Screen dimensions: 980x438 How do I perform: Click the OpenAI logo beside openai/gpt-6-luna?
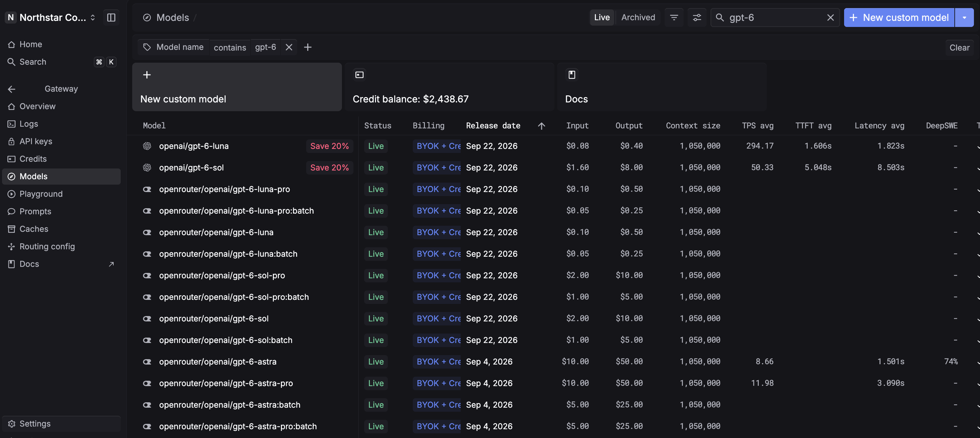click(x=147, y=146)
